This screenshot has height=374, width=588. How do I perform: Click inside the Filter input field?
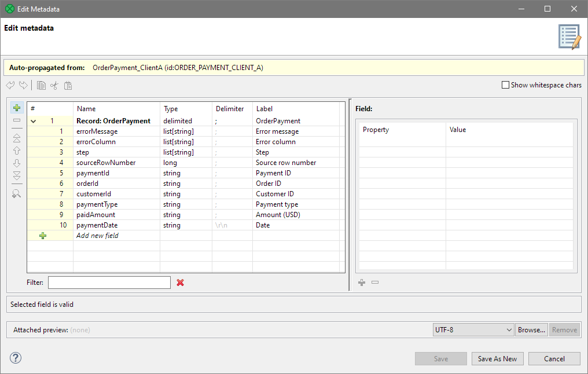[x=109, y=283]
